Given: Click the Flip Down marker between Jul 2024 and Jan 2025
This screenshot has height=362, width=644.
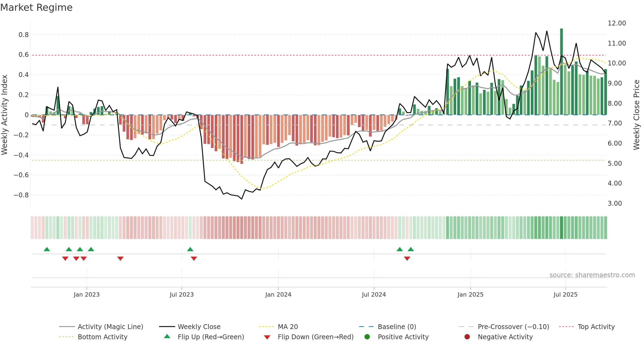Looking at the screenshot, I should click(x=407, y=258).
